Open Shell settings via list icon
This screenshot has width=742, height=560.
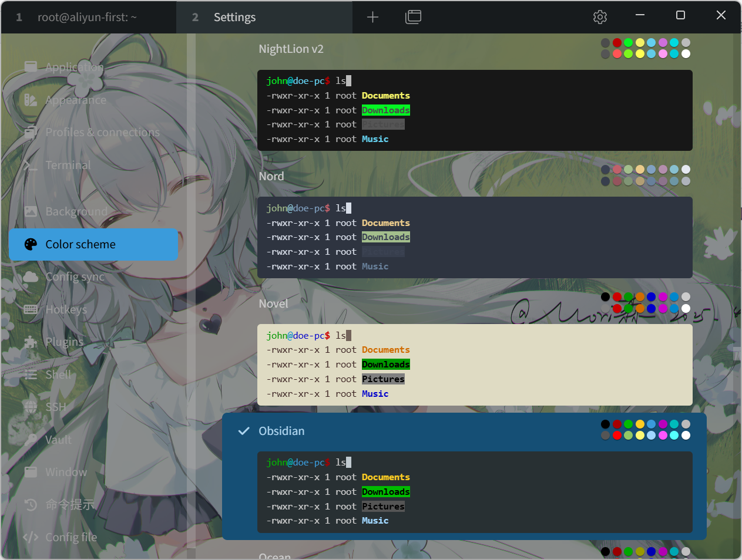pyautogui.click(x=31, y=375)
